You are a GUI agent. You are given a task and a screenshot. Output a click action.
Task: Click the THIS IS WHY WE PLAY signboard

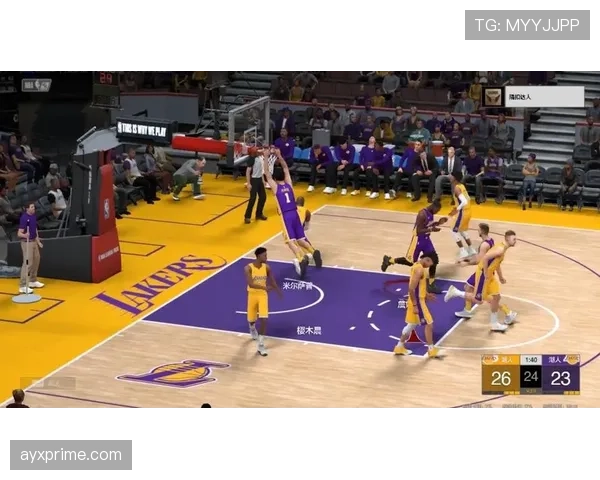(x=144, y=129)
